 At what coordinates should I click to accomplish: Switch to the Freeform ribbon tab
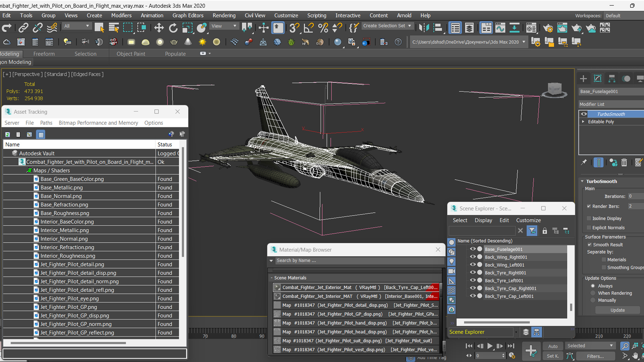click(44, 54)
